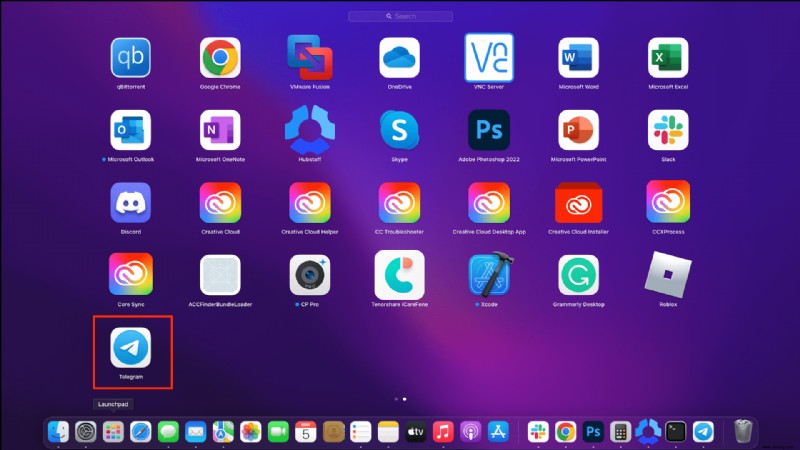Click the Launchpad icon in the Dock
This screenshot has width=800, height=450.
click(x=113, y=432)
